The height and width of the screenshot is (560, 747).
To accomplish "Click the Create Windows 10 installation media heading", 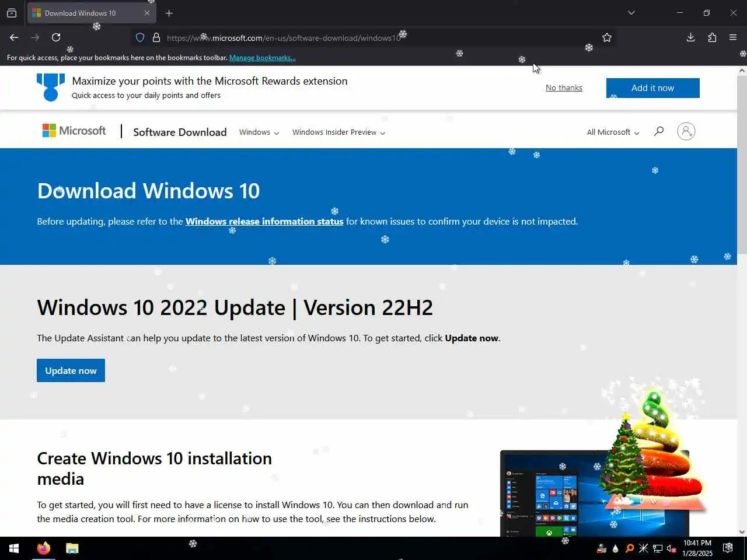I will (154, 468).
